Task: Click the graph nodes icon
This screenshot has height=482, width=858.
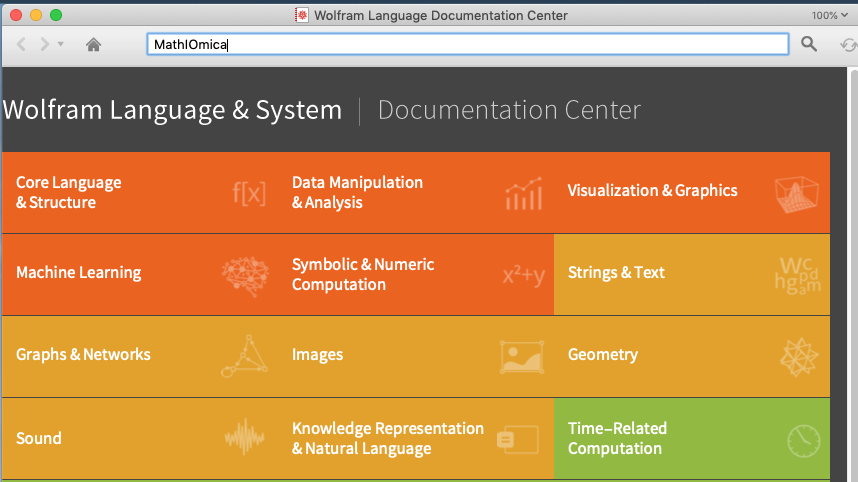Action: click(x=245, y=357)
